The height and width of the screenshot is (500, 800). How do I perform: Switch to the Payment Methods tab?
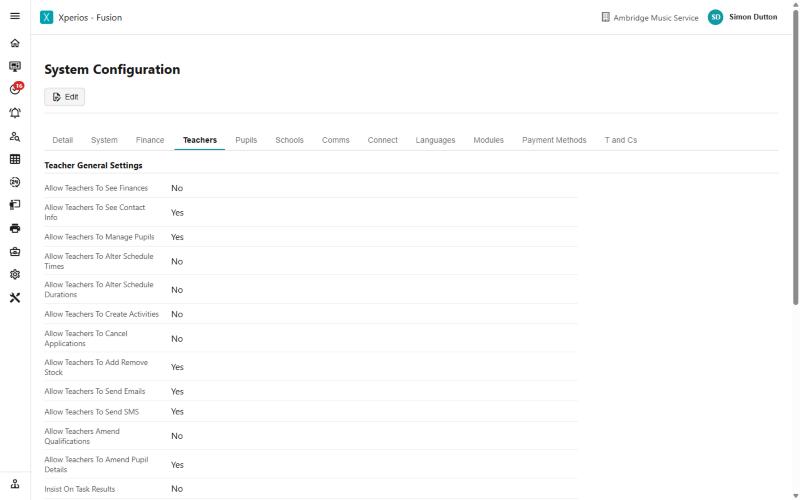554,140
